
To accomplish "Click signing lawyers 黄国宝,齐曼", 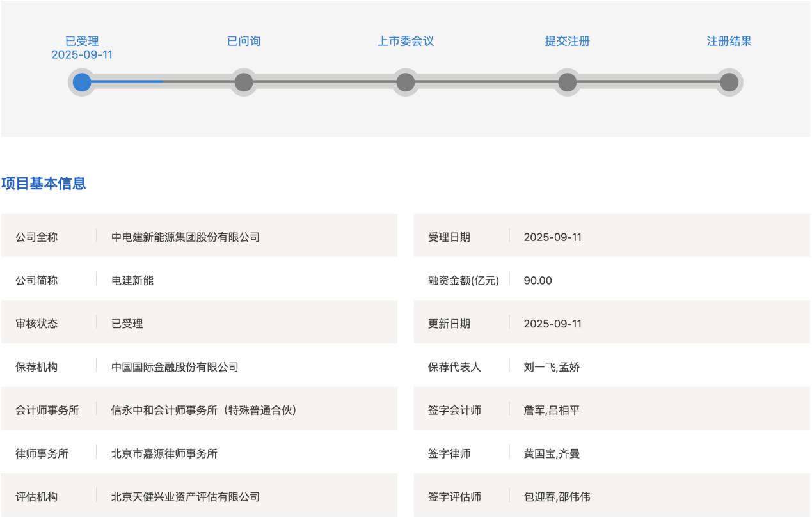I will (552, 454).
